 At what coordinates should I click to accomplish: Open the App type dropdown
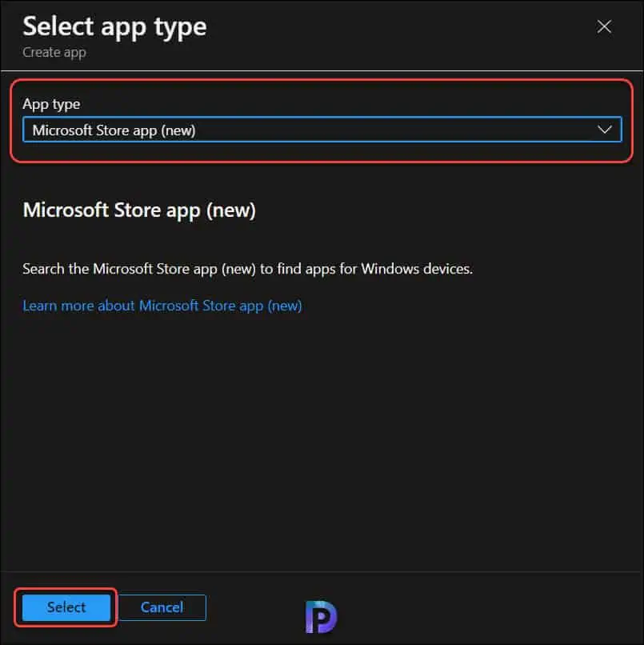point(322,130)
